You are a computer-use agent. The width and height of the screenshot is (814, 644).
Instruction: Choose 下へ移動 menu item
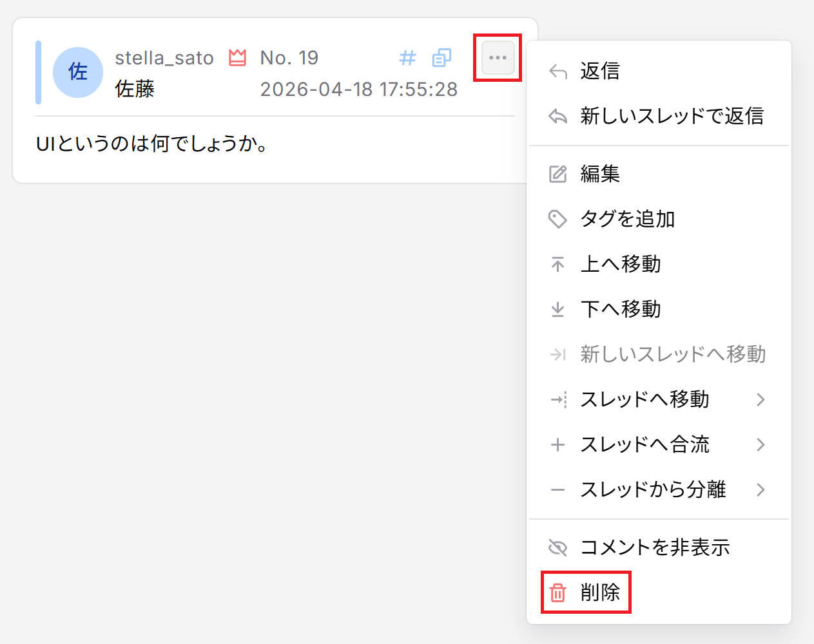pyautogui.click(x=659, y=309)
